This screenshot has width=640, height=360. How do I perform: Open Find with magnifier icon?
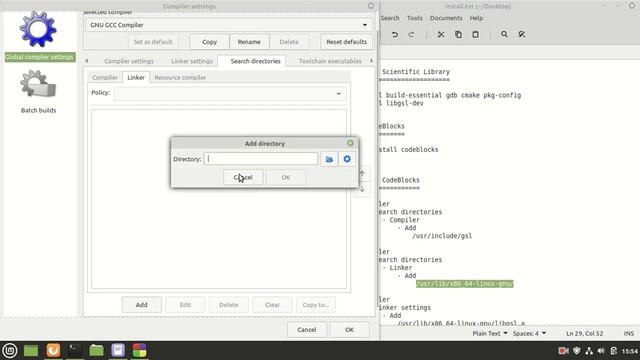tap(504, 35)
